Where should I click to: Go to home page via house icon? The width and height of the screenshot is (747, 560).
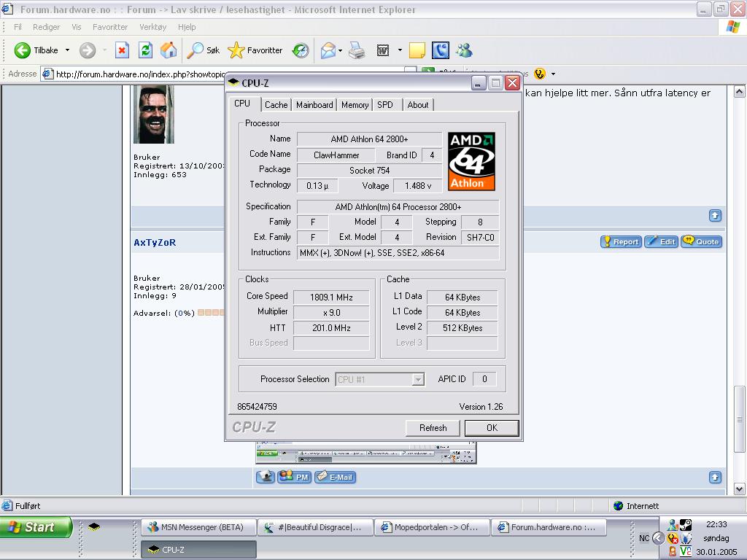click(169, 50)
